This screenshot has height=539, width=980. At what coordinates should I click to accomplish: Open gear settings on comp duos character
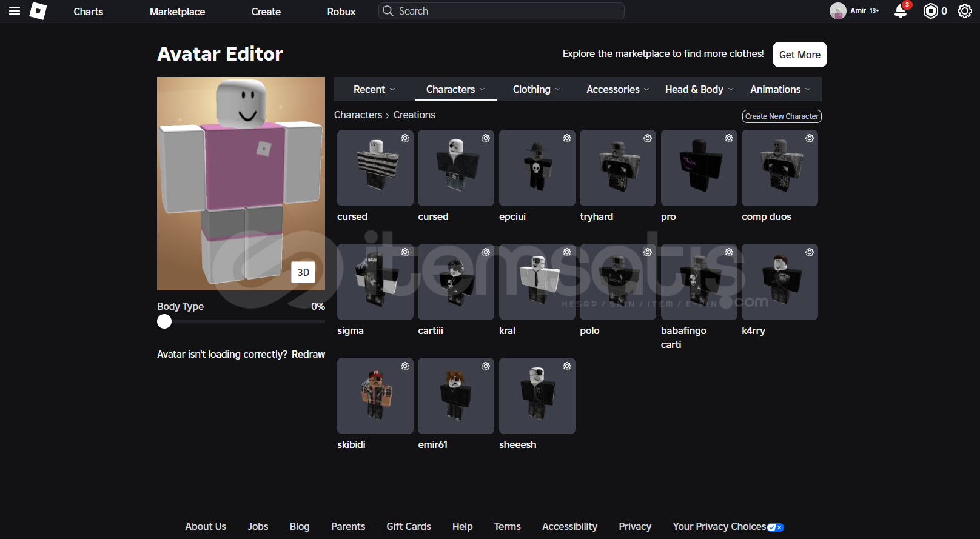click(x=810, y=138)
